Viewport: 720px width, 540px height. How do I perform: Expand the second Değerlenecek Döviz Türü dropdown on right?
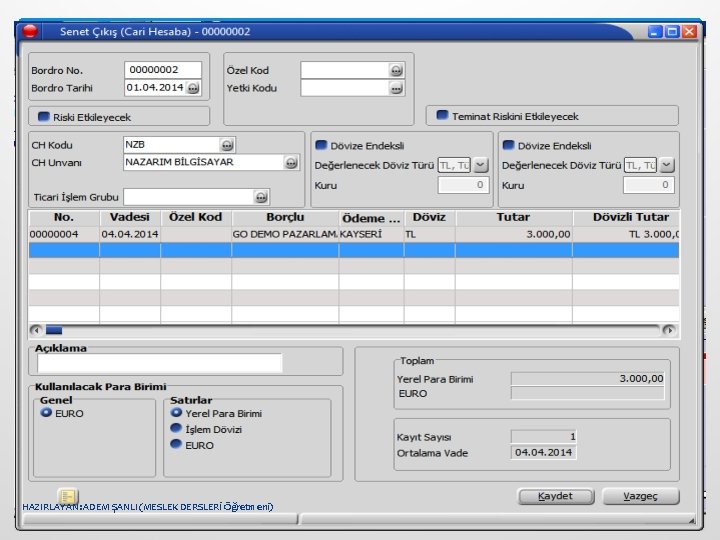click(667, 165)
